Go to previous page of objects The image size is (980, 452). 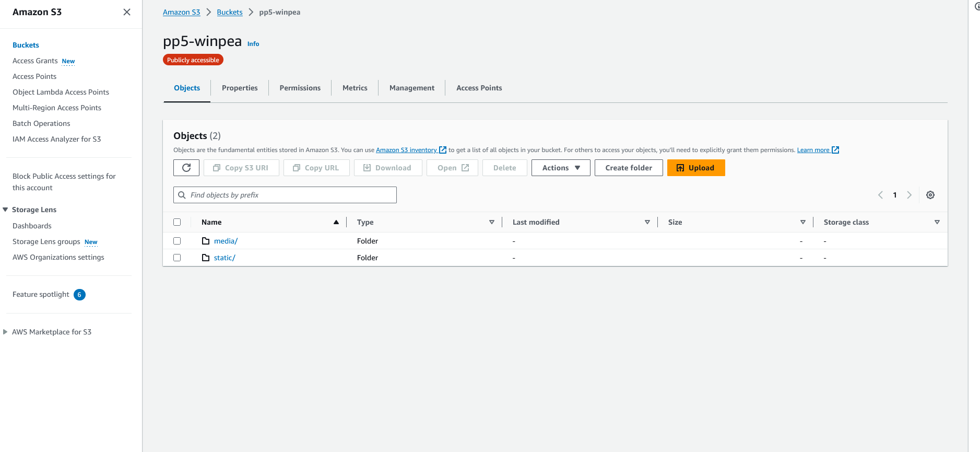coord(880,195)
